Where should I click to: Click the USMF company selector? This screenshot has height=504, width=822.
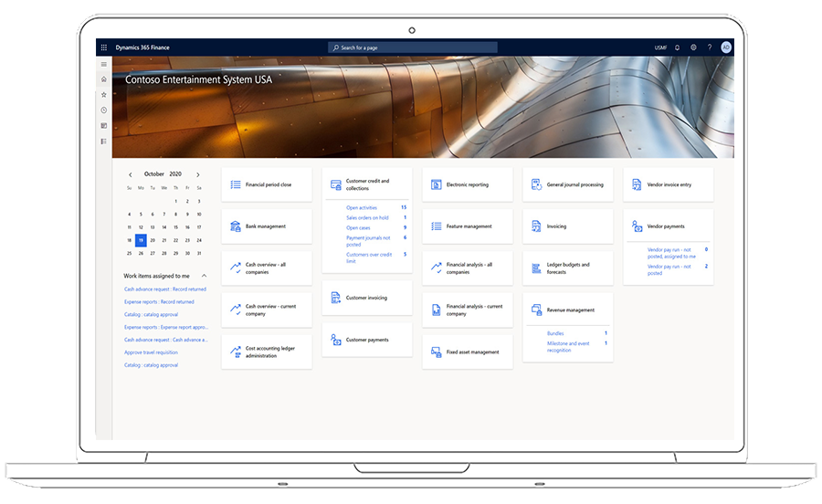[x=660, y=47]
